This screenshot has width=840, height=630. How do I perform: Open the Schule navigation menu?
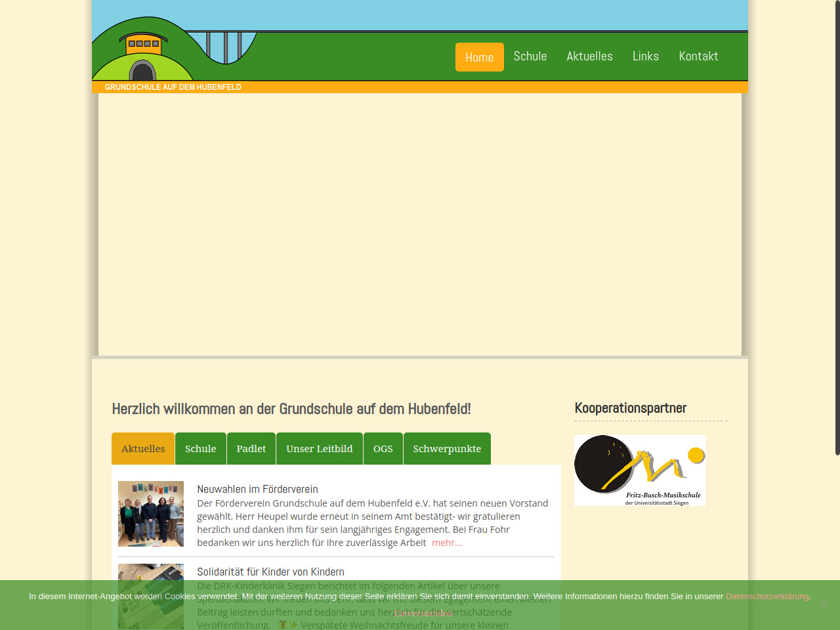[530, 56]
